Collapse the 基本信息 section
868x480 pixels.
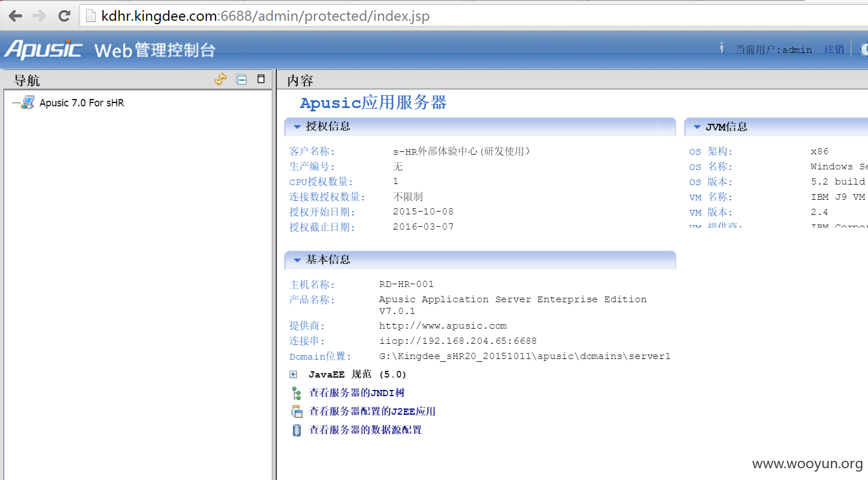click(x=297, y=260)
